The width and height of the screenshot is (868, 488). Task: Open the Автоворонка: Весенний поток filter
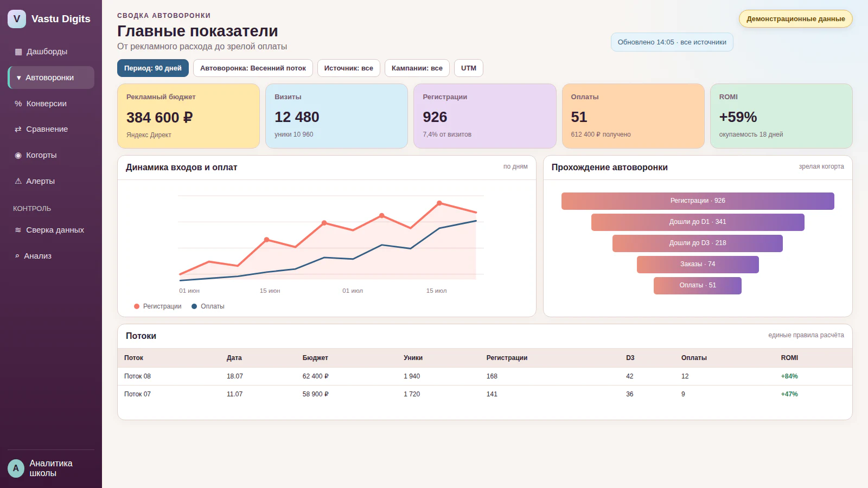tap(253, 68)
